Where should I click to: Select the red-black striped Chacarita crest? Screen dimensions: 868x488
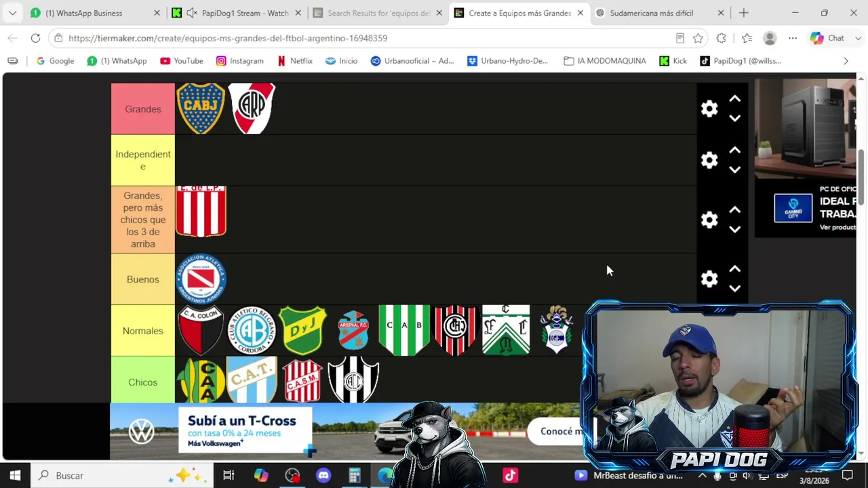455,331
